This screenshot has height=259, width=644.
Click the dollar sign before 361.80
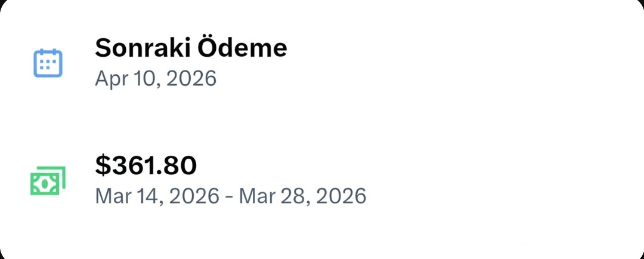(102, 166)
